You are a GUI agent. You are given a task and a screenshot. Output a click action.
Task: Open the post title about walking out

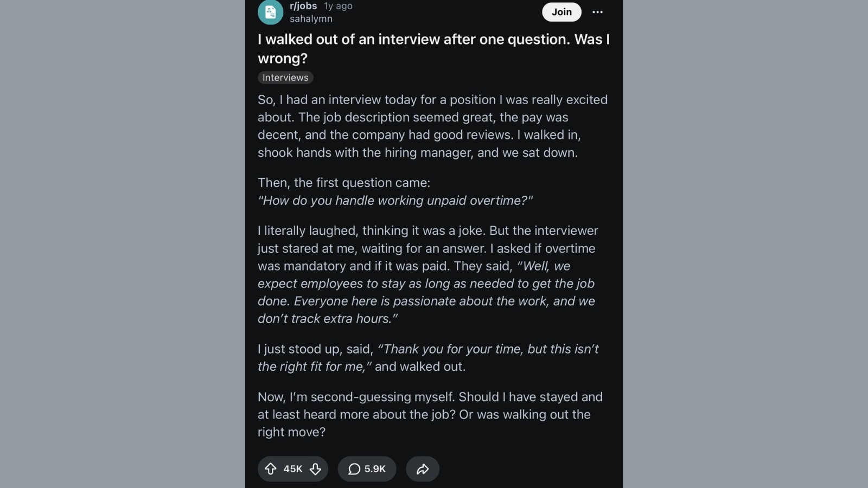(x=433, y=48)
